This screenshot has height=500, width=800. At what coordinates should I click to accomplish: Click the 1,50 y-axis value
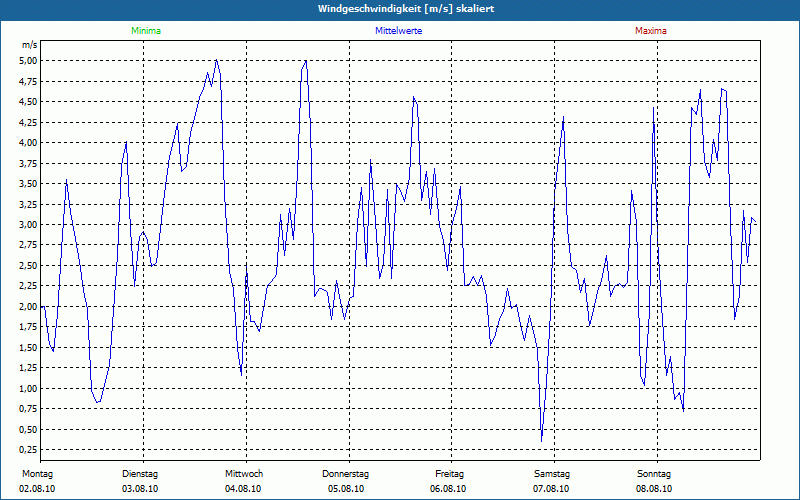click(28, 347)
